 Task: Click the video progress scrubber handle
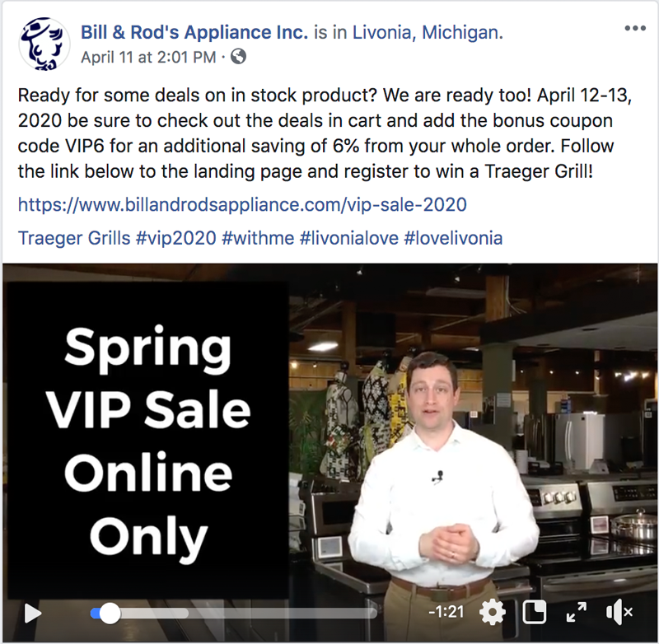[110, 614]
